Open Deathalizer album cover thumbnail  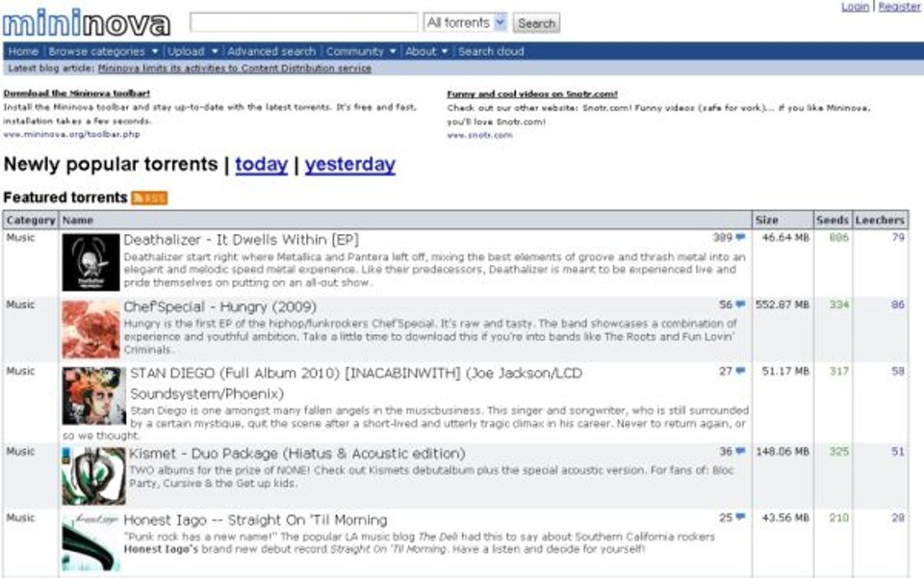pyautogui.click(x=91, y=262)
